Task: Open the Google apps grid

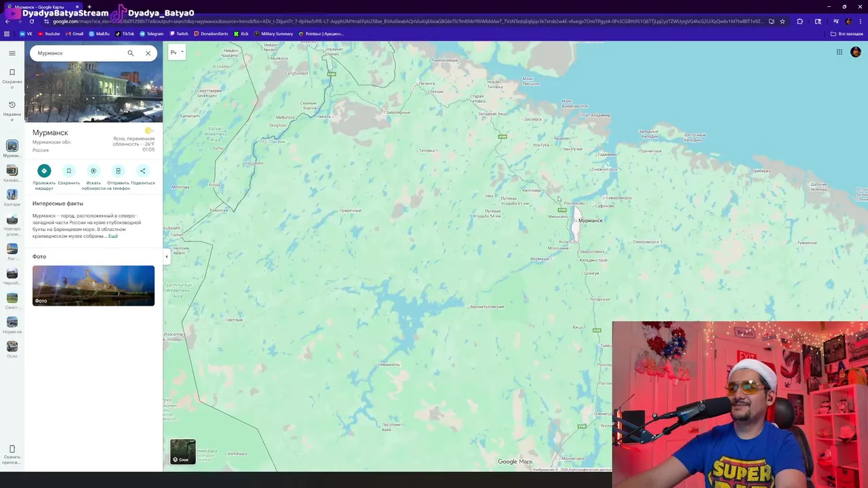Action: (839, 52)
